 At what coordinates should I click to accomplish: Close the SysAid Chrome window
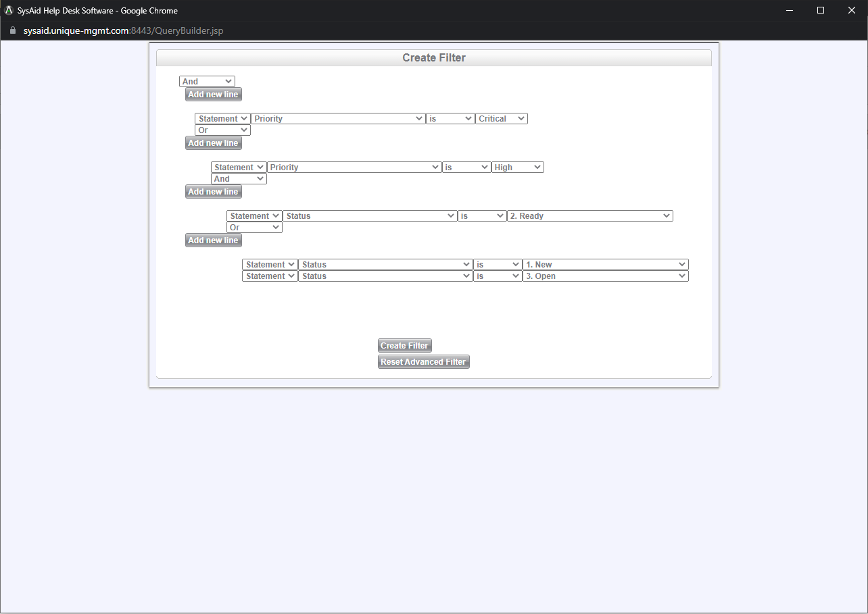852,10
